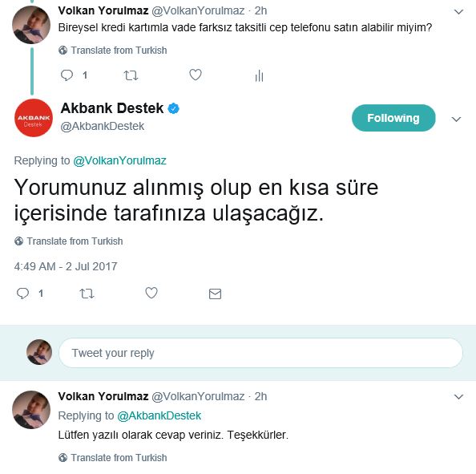The height and width of the screenshot is (474, 476).
Task: Open @VolkanYorulmaz mention in Replying to line
Action: (x=119, y=160)
